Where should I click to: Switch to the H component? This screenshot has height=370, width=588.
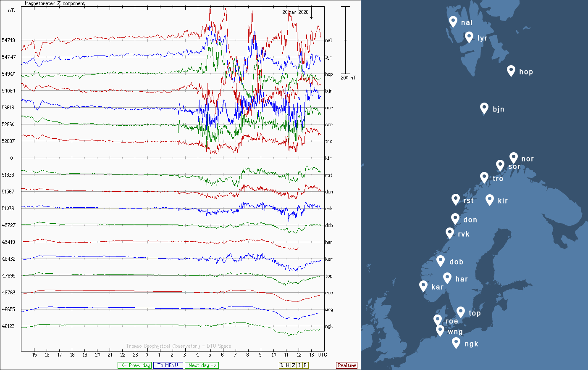coord(288,365)
